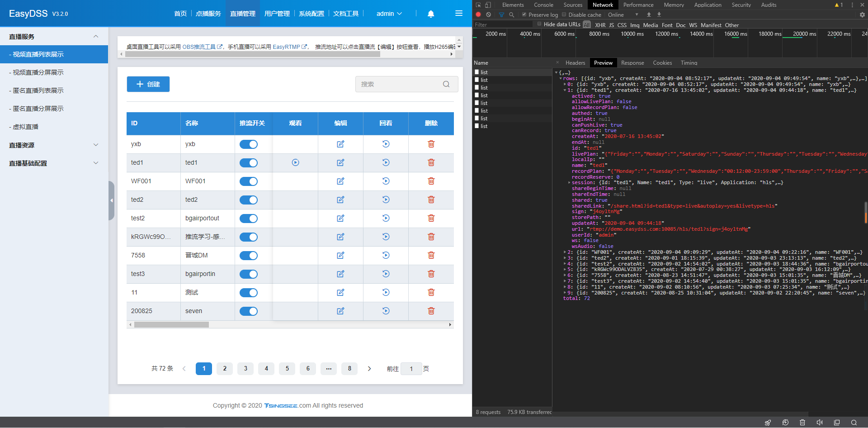Collapse the rows array in preview

(x=561, y=79)
